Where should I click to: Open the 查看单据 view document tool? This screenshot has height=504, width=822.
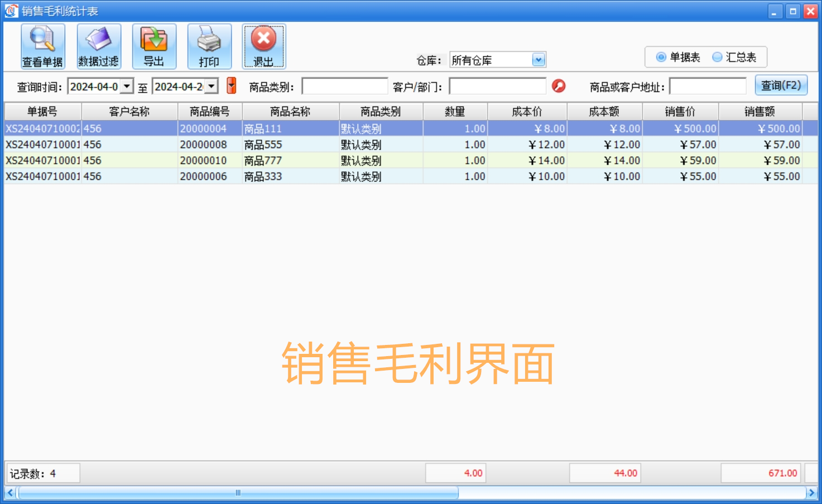pyautogui.click(x=43, y=46)
